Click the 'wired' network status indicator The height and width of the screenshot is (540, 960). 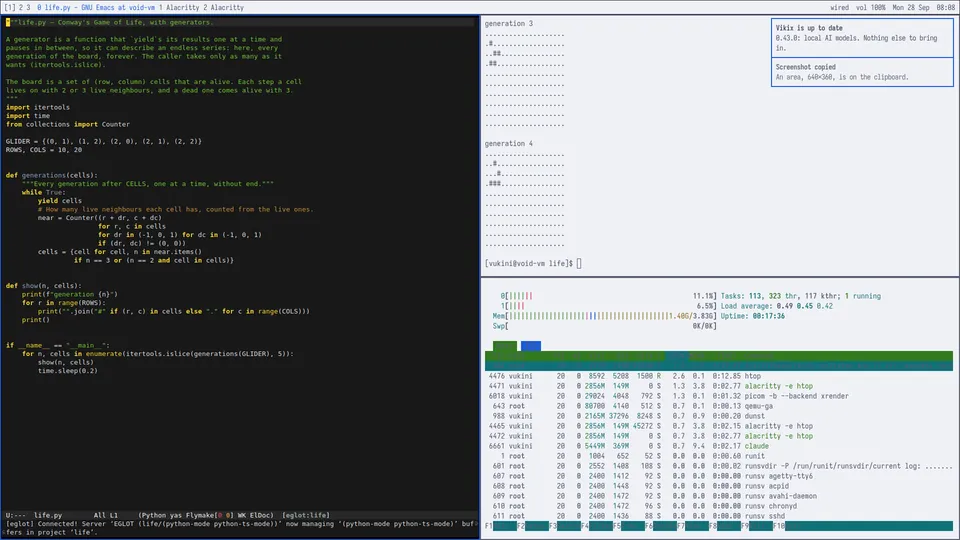(839, 7)
